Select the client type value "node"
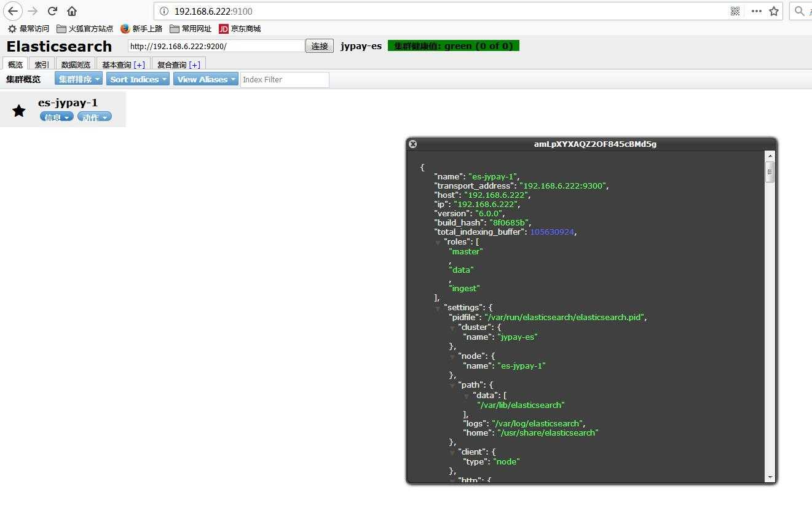812x505 pixels. pos(507,461)
